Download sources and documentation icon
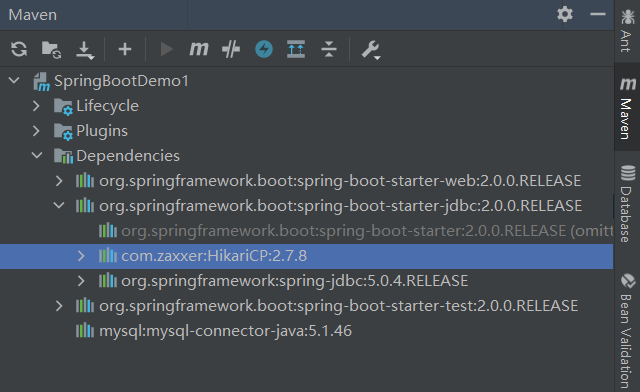The width and height of the screenshot is (640, 392). 85,50
